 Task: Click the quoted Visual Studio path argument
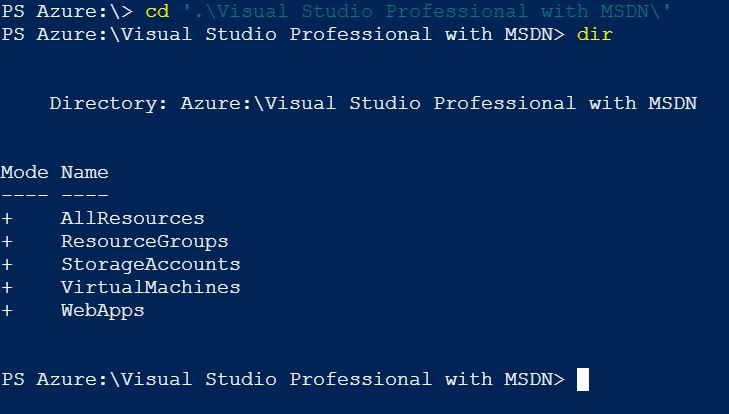click(426, 11)
